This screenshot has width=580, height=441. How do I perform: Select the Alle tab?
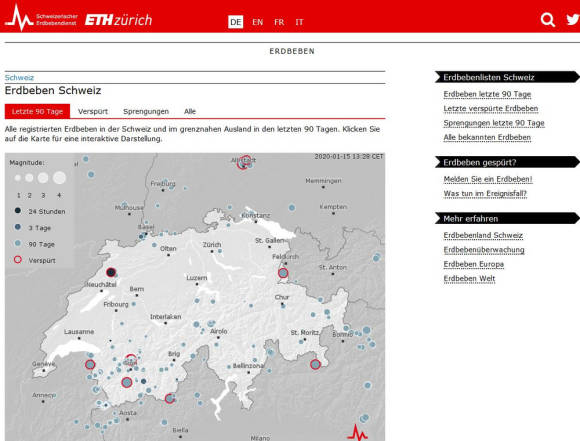coord(190,111)
